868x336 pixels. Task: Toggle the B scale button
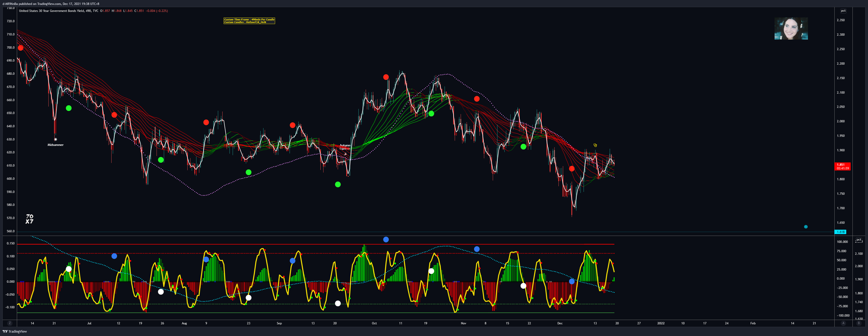859,323
